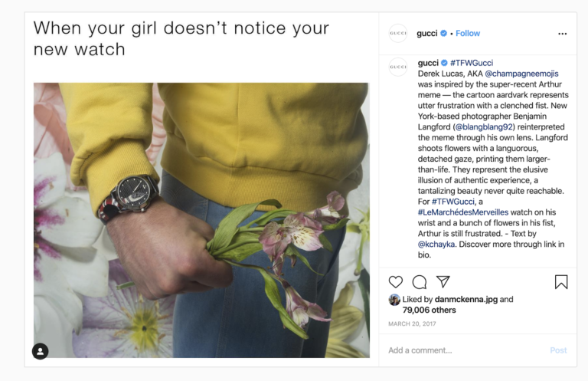Click the Post comment button
588x381 pixels.
[x=558, y=350]
